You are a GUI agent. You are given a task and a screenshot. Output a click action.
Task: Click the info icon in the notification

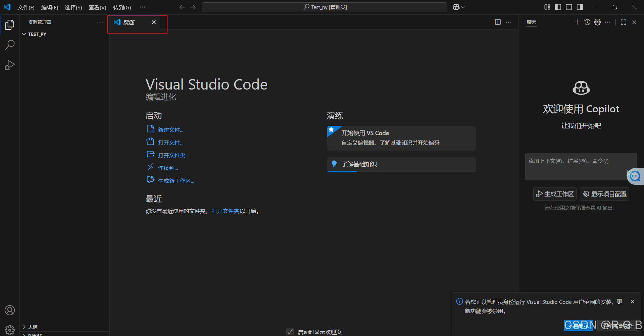coord(459,301)
